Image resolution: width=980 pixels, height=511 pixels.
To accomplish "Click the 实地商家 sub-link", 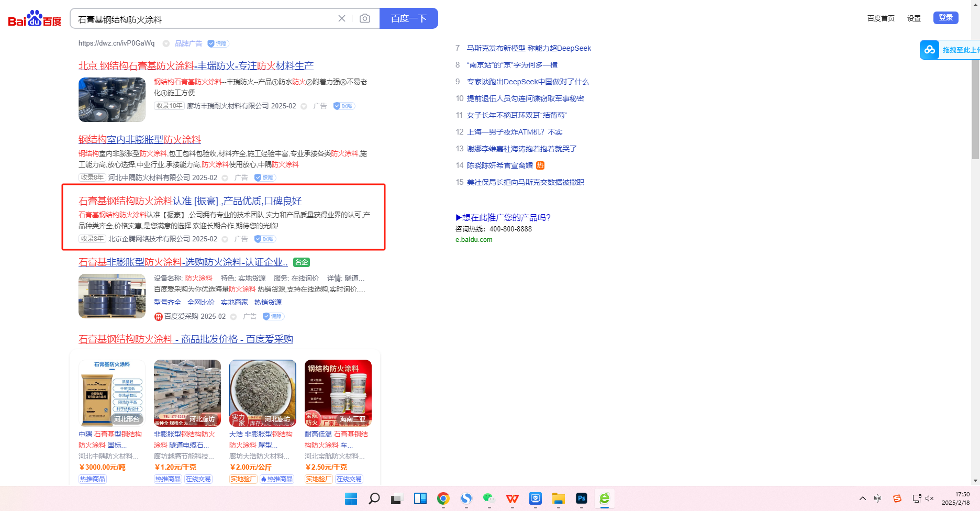I will [235, 303].
